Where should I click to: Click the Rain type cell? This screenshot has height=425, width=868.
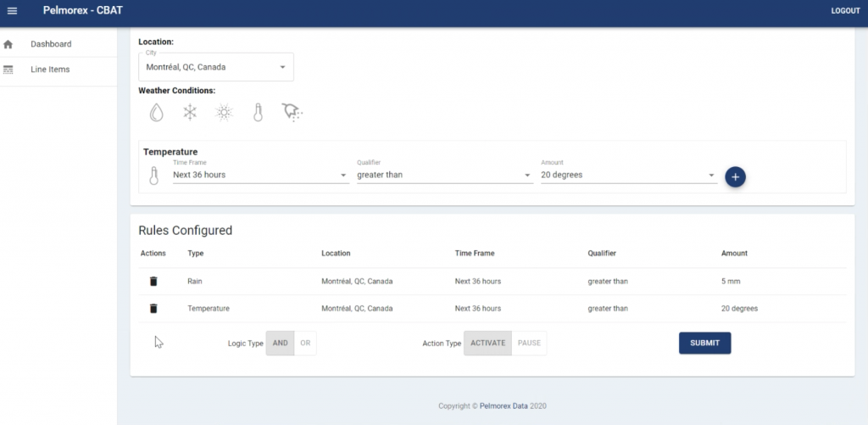click(x=195, y=282)
